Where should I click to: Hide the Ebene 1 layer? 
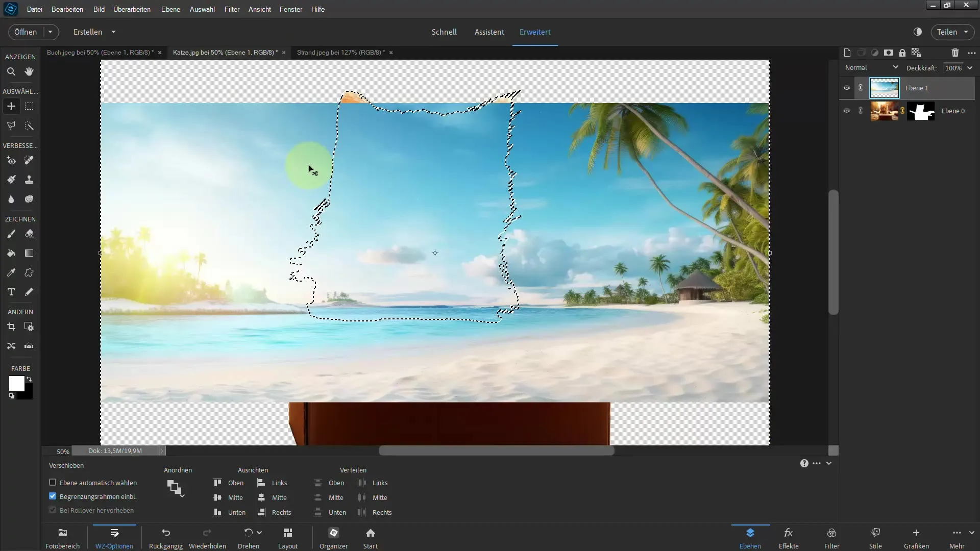[847, 88]
